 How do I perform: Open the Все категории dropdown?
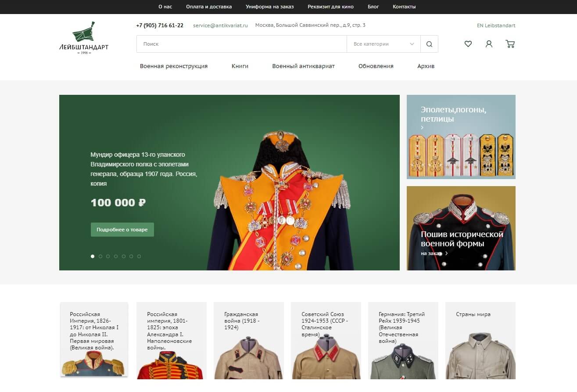pos(383,44)
